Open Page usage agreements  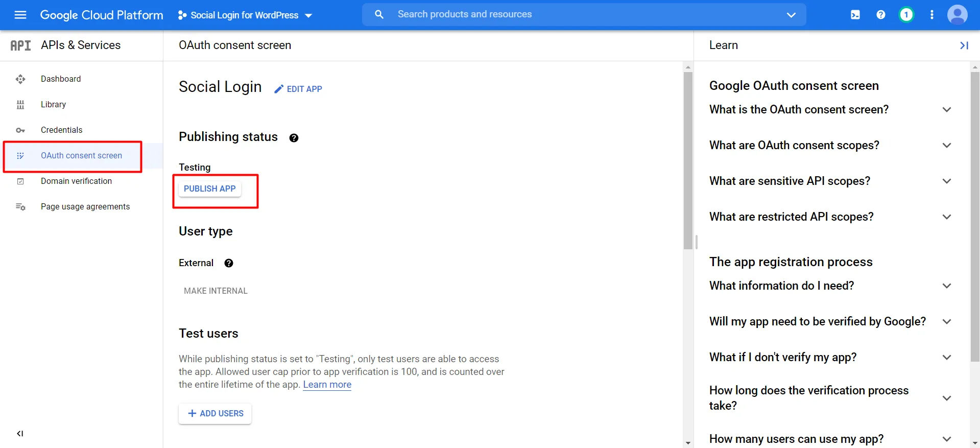pos(81,207)
